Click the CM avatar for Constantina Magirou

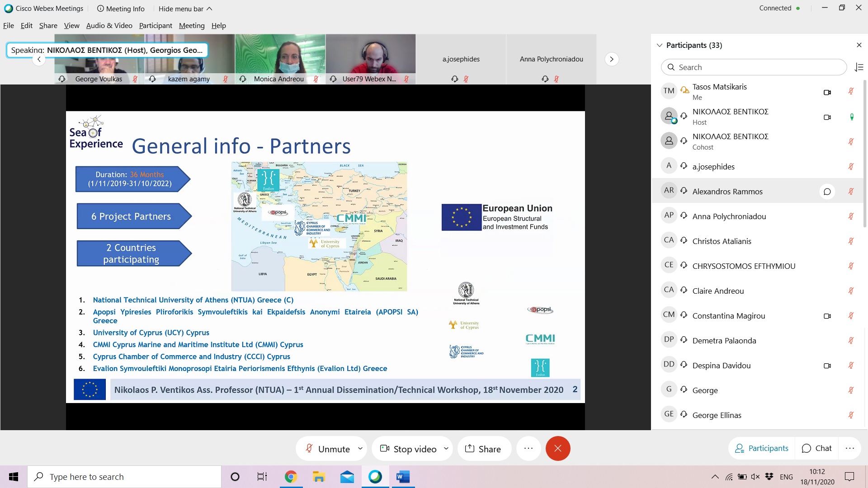(x=669, y=314)
